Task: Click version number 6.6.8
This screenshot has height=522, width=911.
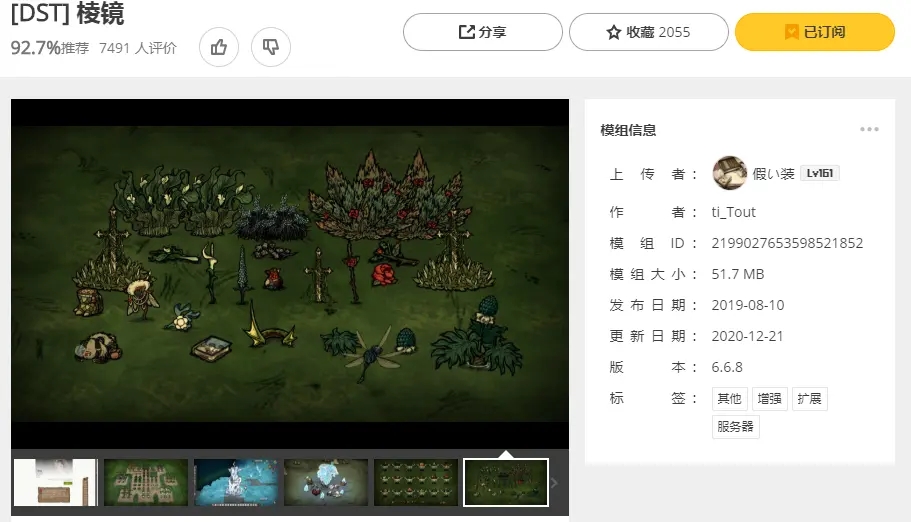Action: coord(727,367)
